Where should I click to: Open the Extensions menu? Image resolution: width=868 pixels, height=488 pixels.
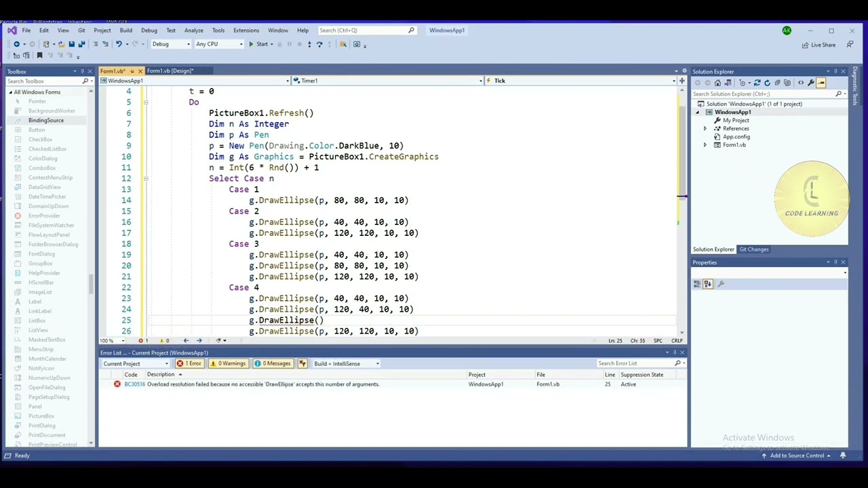(x=246, y=30)
